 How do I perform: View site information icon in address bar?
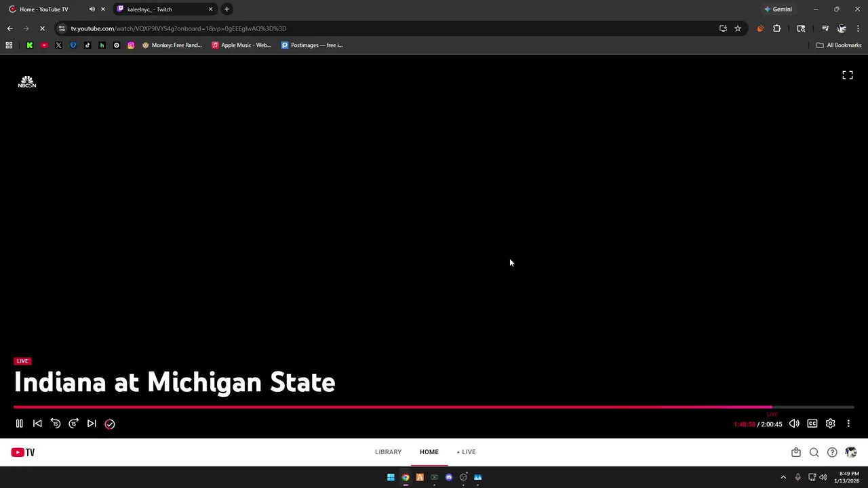tap(62, 28)
